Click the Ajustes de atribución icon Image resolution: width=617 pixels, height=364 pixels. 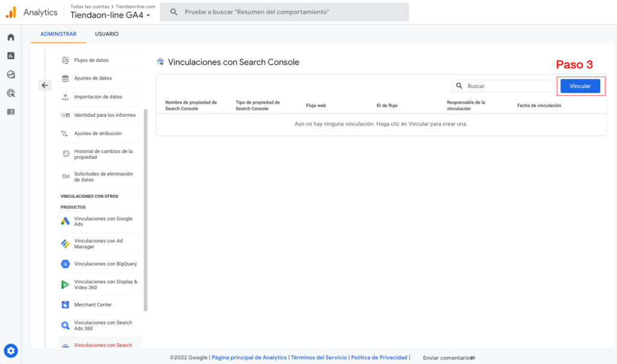tap(64, 133)
